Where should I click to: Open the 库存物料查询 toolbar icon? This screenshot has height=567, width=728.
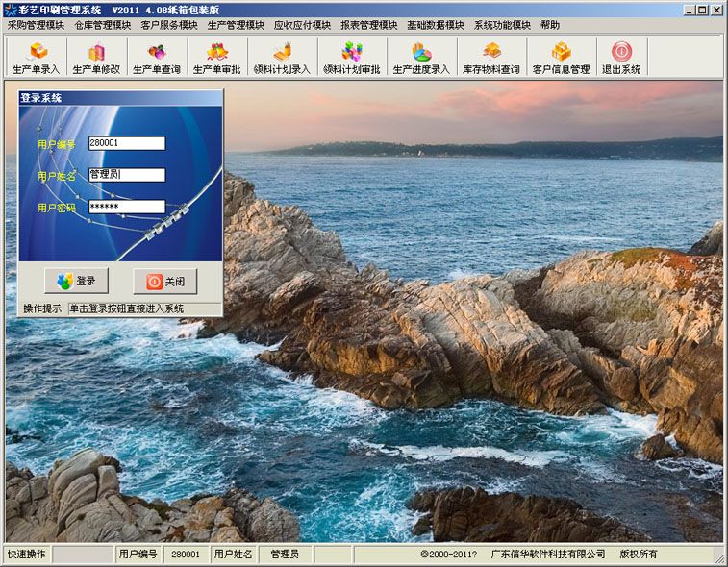[491, 58]
